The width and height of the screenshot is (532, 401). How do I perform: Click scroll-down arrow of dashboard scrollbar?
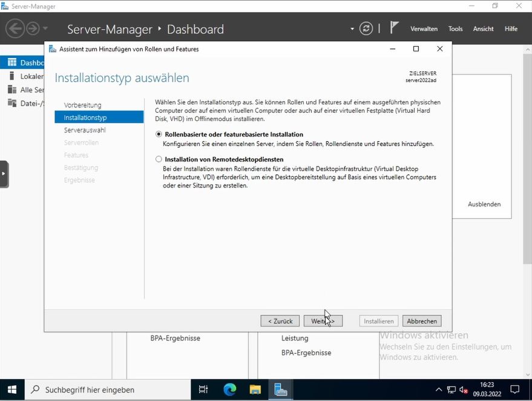(528, 375)
